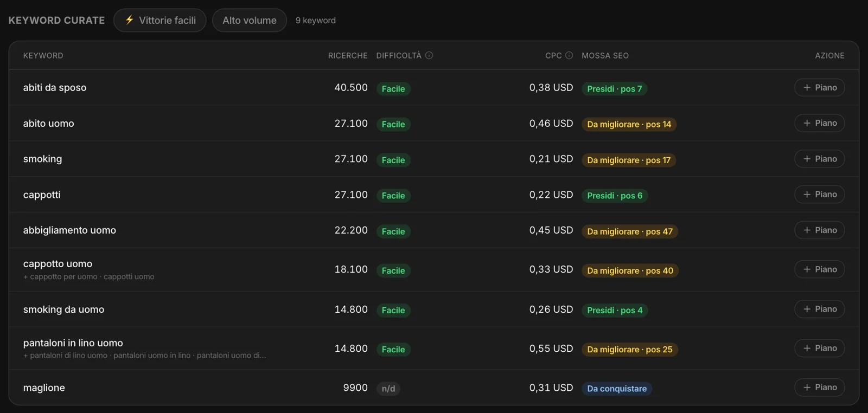Add maglione to Piano

[x=820, y=388]
